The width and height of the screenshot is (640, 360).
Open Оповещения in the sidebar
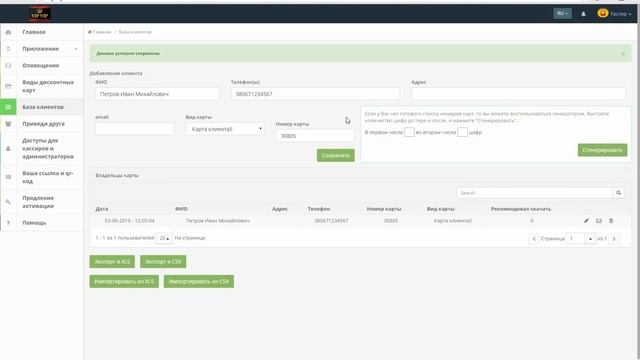click(x=40, y=65)
